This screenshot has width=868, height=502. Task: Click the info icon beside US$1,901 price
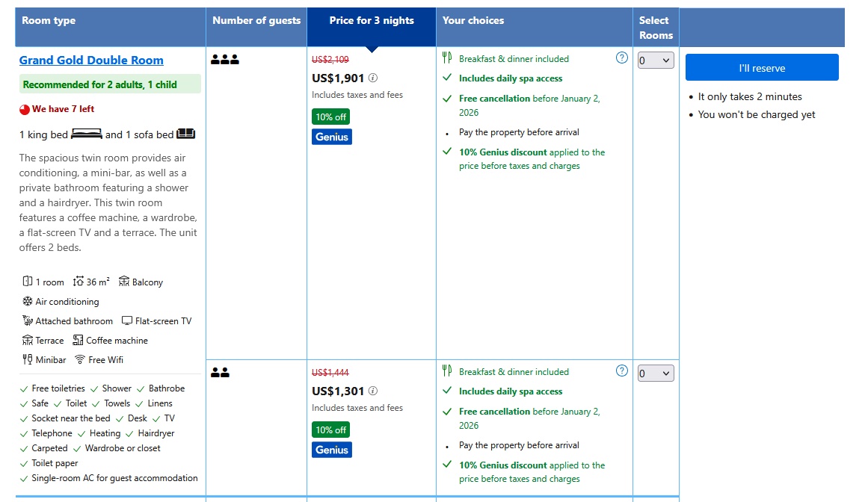[373, 78]
